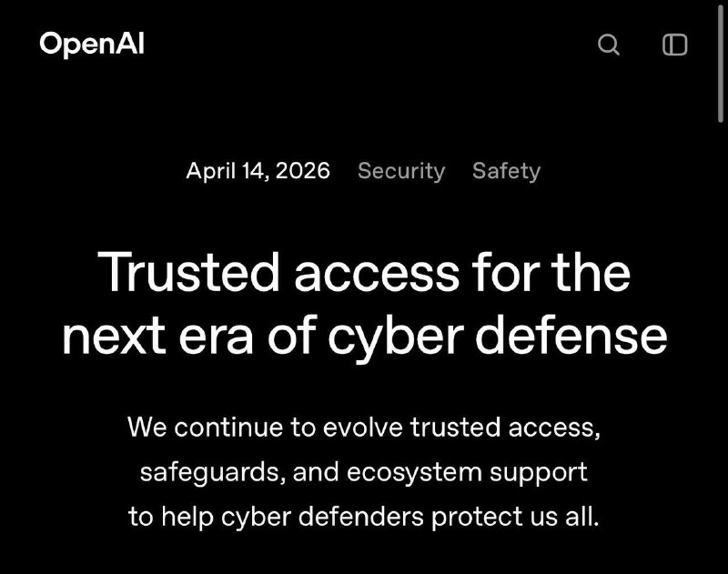Click headline line "next era of cyber defense"
Image resolution: width=728 pixels, height=574 pixels.
click(x=364, y=336)
